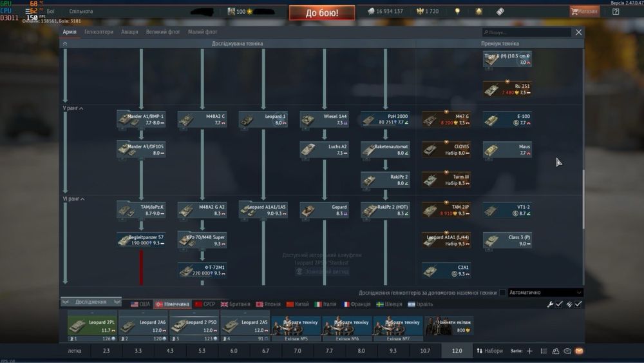Open the Магазин shop button

[584, 12]
